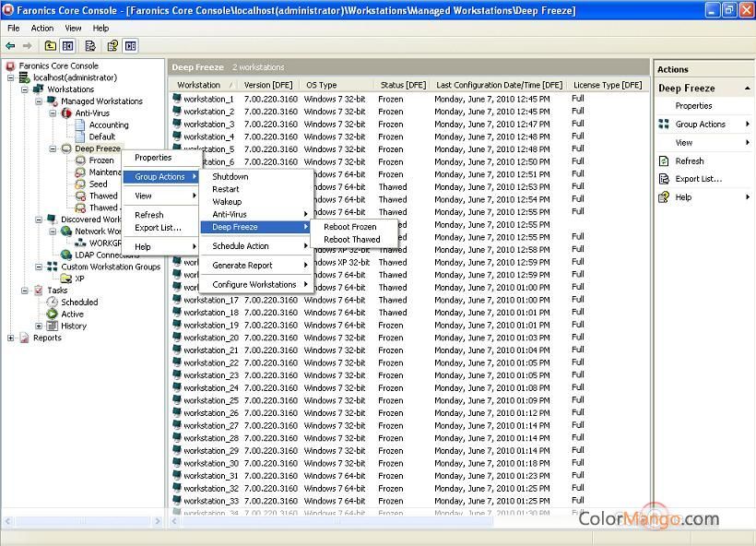
Task: Choose Reboot Thawed from submenu
Action: coord(354,239)
